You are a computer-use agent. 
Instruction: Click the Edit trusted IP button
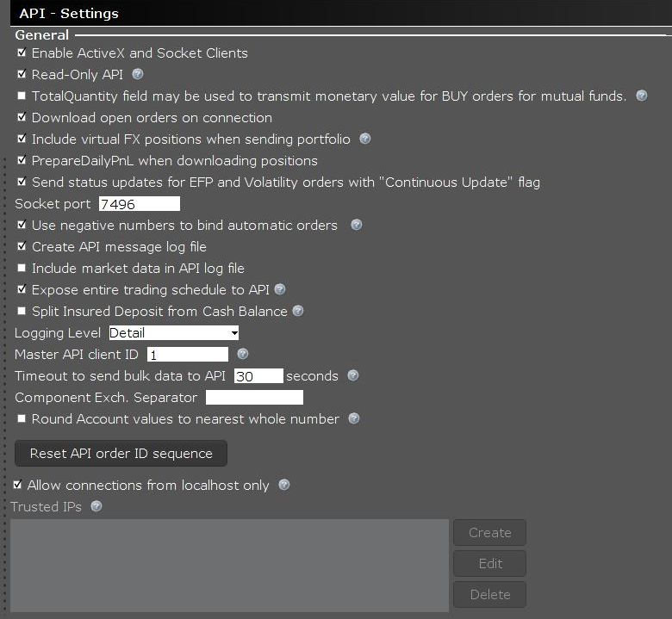490,563
